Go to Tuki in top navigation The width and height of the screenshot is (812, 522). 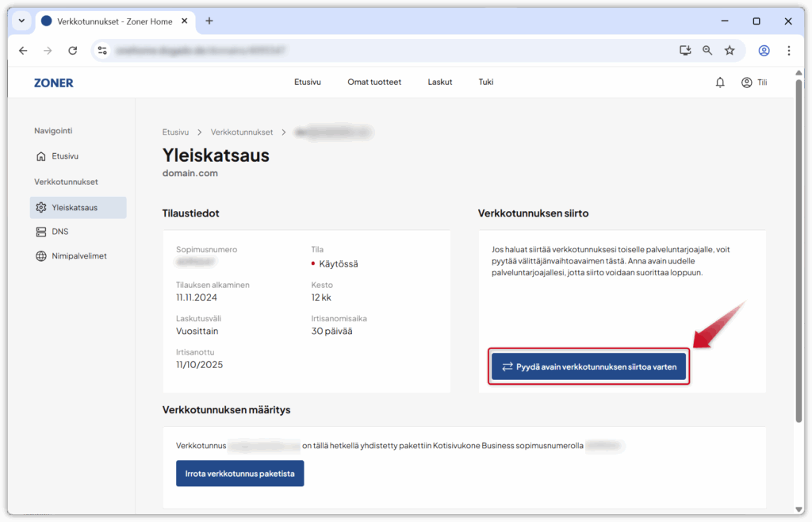tap(485, 83)
